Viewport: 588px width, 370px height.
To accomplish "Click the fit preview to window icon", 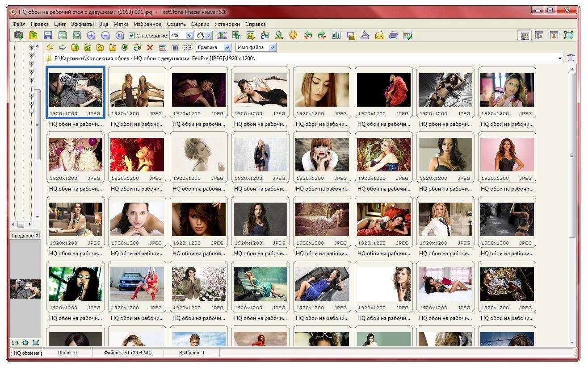I will click(25, 343).
